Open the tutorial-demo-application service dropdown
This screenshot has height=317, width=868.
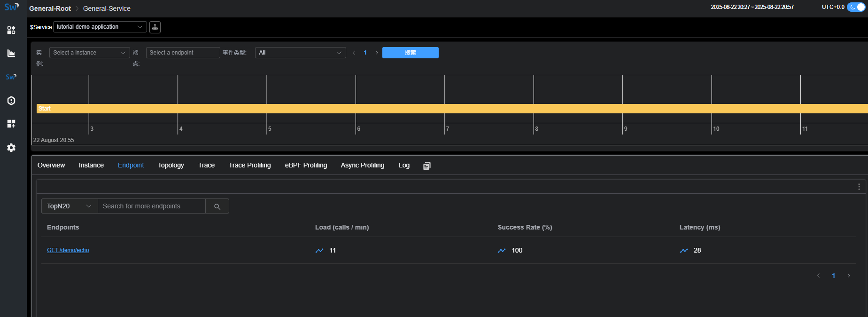coord(100,27)
